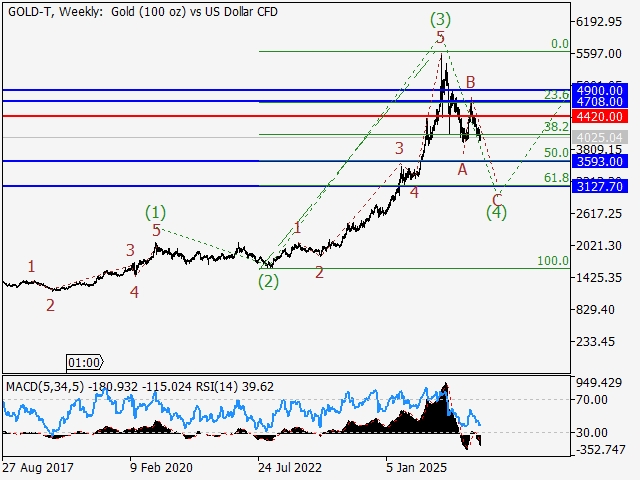Screen dimensions: 640x480
Task: Select the Fibonacci 23.6 level label
Action: 556,95
